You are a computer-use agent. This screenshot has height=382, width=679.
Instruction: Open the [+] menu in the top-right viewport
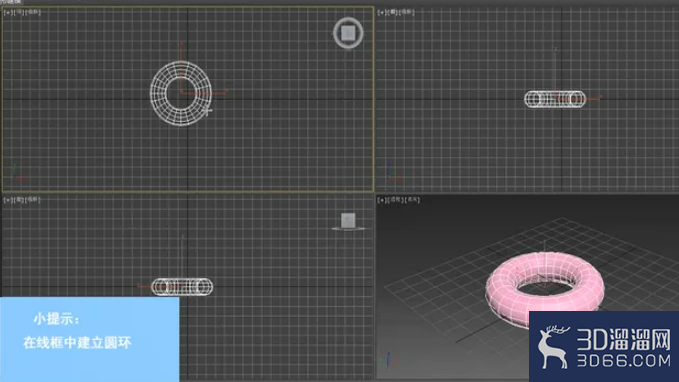(382, 13)
